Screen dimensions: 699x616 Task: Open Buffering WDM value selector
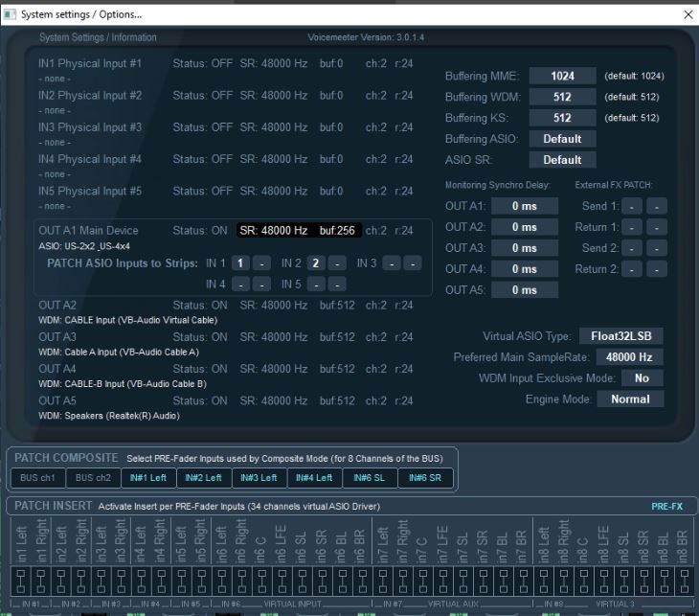[562, 97]
